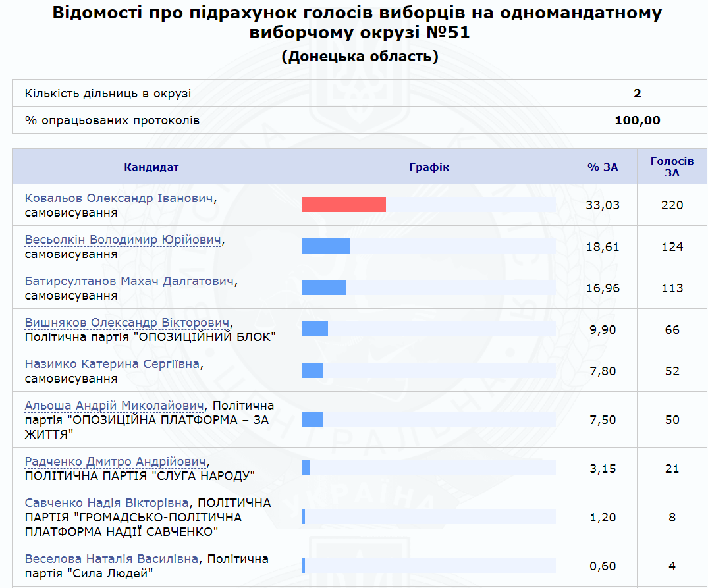Open candidate Ковальов Олександр Іванович link

(x=119, y=198)
